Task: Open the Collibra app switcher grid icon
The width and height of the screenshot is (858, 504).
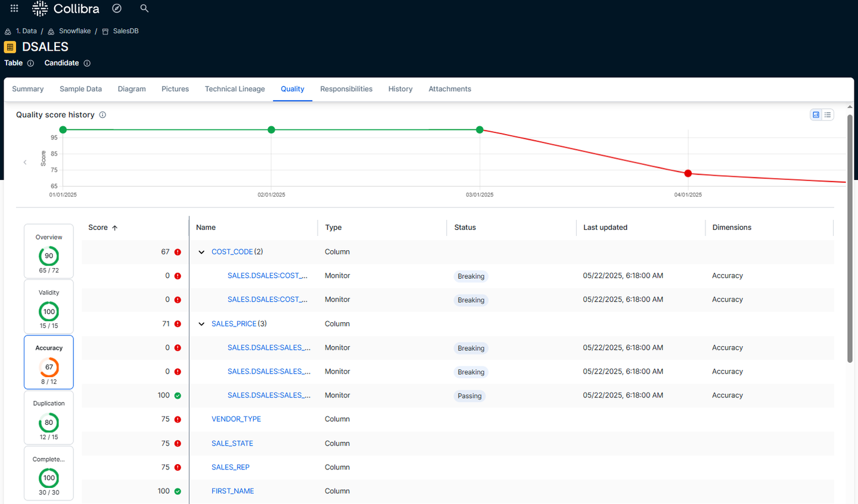Action: pos(14,8)
